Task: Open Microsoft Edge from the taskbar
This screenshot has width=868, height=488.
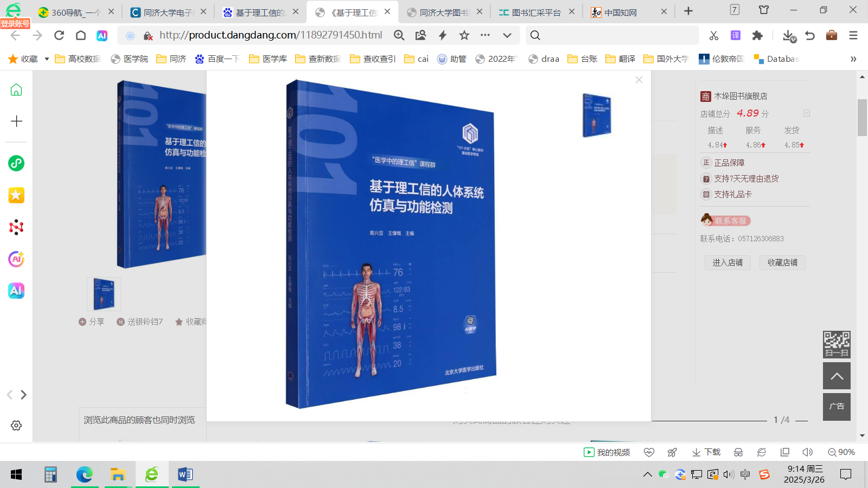Action: 84,475
